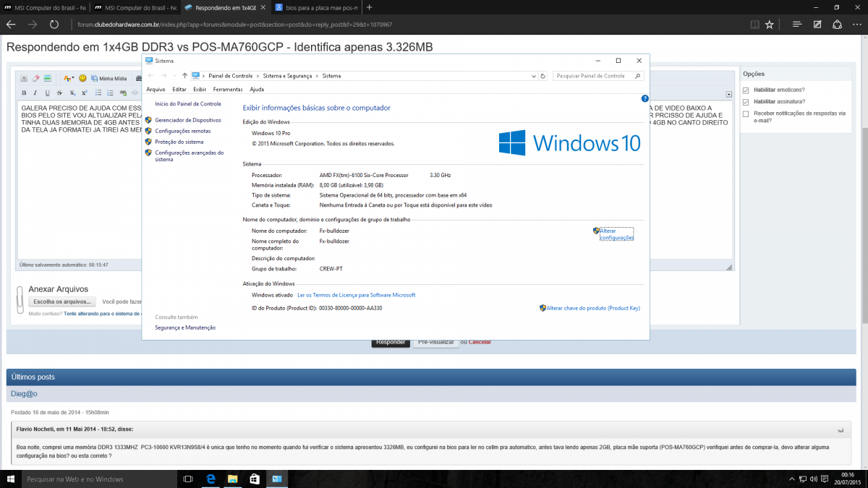This screenshot has height=488, width=868.
Task: Click the Cancelar link
Action: (x=480, y=342)
